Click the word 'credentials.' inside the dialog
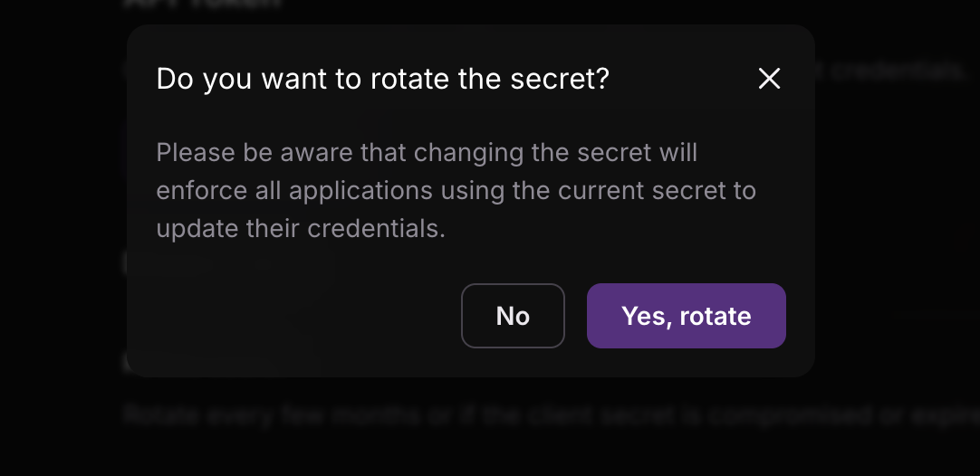Image resolution: width=980 pixels, height=476 pixels. click(x=377, y=228)
